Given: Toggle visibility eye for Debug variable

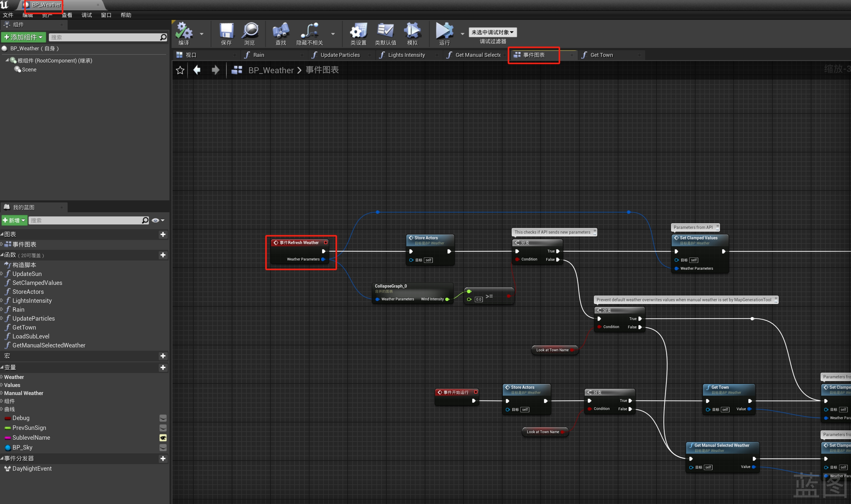Looking at the screenshot, I should click(x=163, y=418).
